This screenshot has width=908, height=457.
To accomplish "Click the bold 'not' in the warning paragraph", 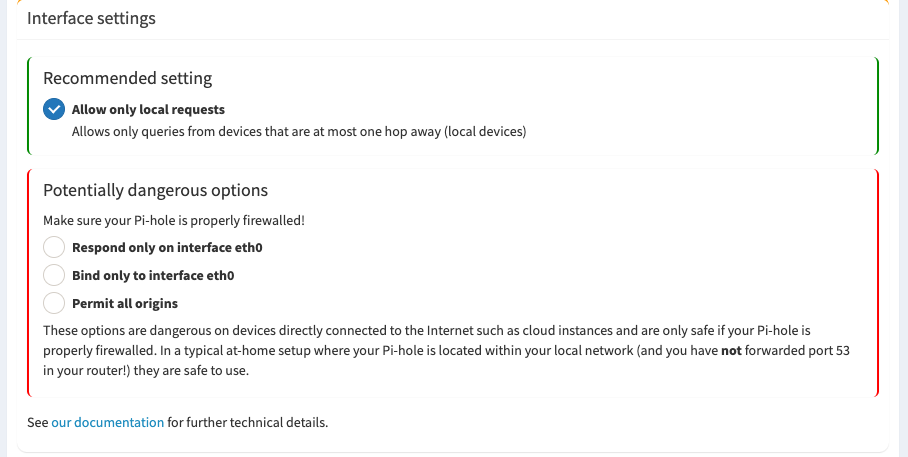I will pyautogui.click(x=731, y=350).
